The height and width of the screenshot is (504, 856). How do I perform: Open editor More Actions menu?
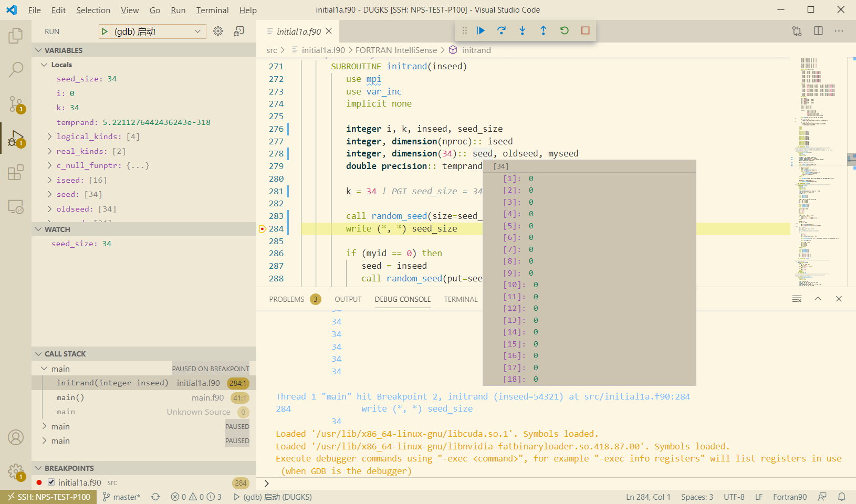tap(839, 31)
